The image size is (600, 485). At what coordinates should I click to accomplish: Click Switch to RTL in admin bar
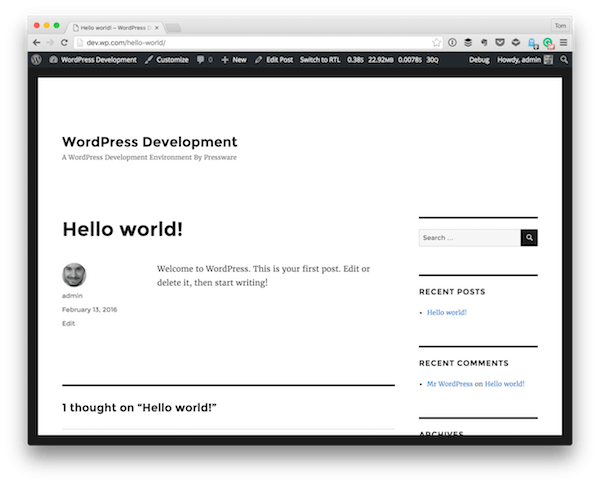[x=320, y=60]
